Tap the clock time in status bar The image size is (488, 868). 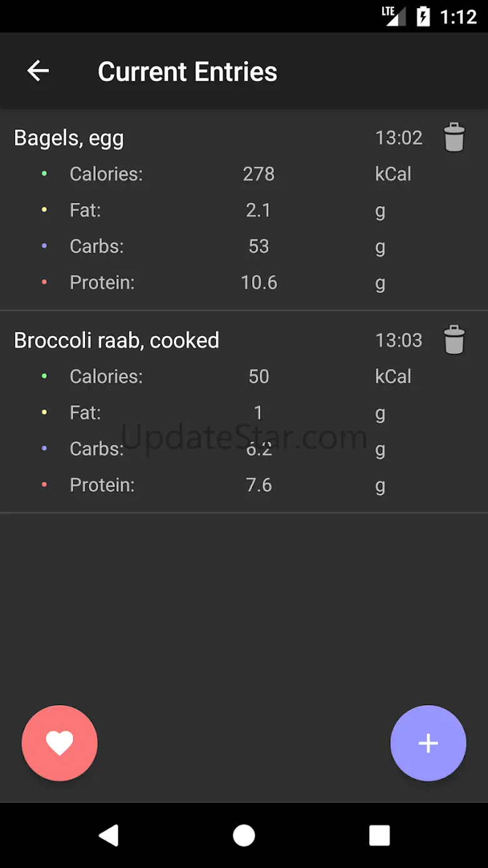[x=458, y=16]
